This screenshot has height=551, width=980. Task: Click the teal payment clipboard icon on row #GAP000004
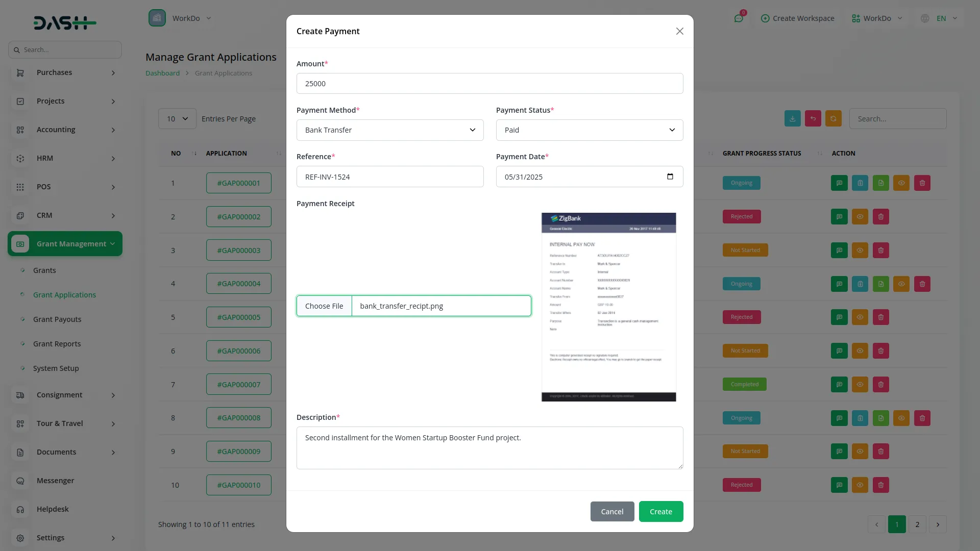click(x=860, y=284)
